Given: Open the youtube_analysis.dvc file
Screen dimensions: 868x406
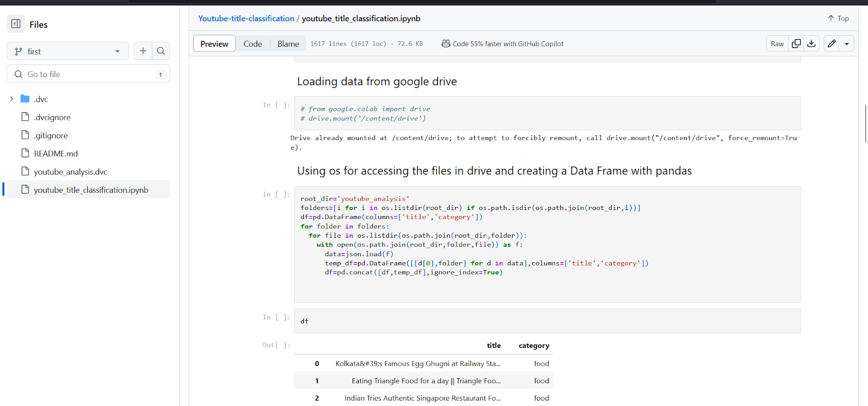Looking at the screenshot, I should tap(71, 172).
